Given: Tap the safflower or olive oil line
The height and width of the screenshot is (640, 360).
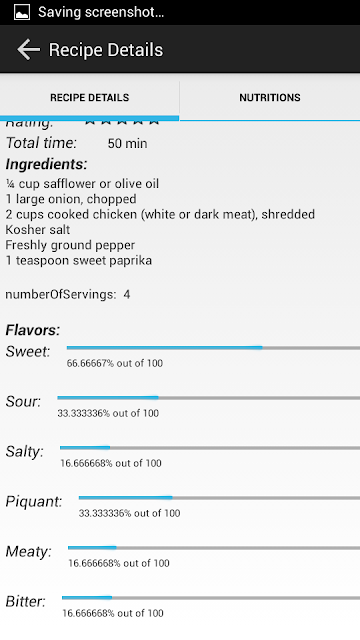Looking at the screenshot, I should click(82, 184).
